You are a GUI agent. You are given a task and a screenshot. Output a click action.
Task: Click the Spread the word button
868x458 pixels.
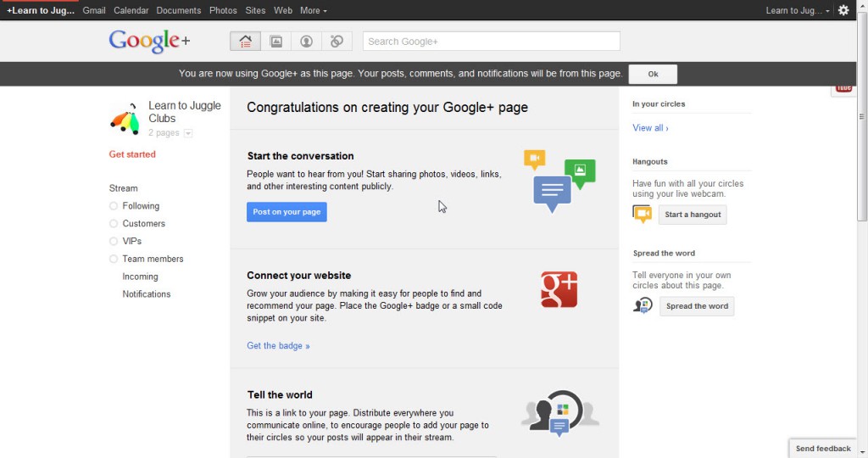click(697, 306)
